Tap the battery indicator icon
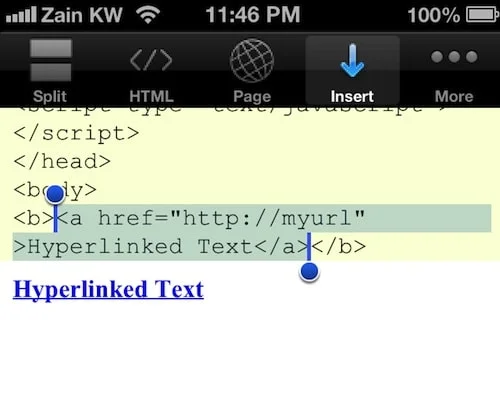The width and height of the screenshot is (500, 413). (x=480, y=15)
